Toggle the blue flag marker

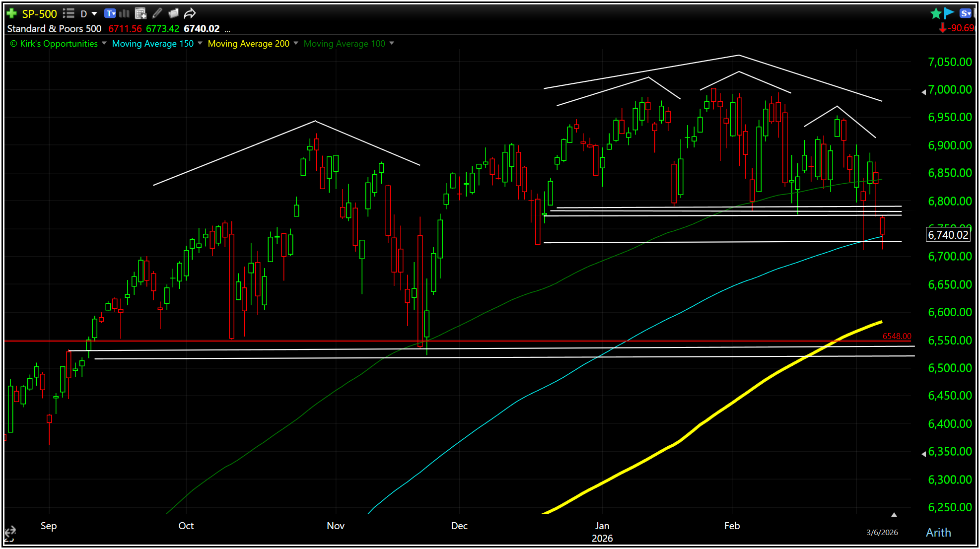tap(949, 13)
